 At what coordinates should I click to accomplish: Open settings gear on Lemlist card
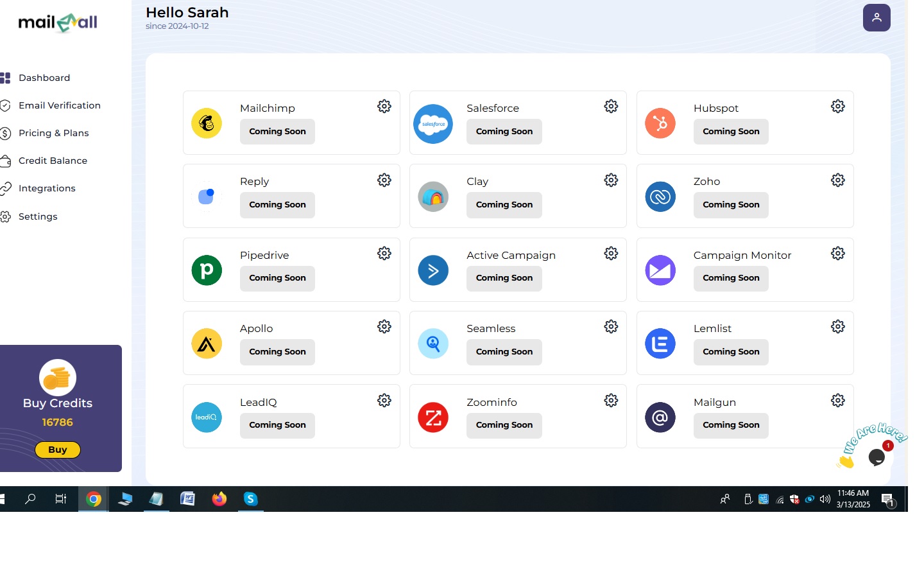[x=838, y=327]
